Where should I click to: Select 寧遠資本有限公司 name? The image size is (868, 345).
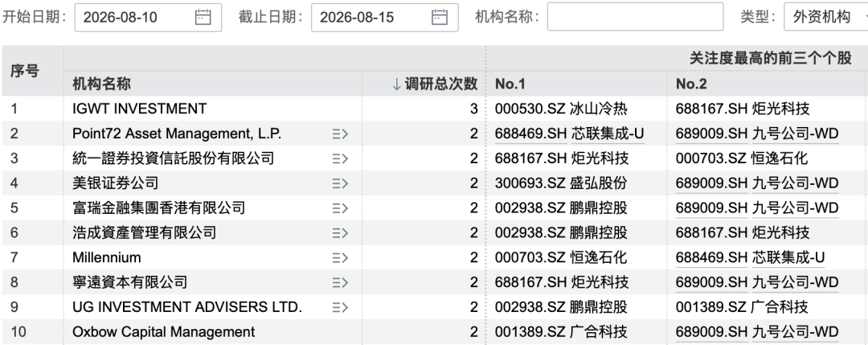point(130,282)
